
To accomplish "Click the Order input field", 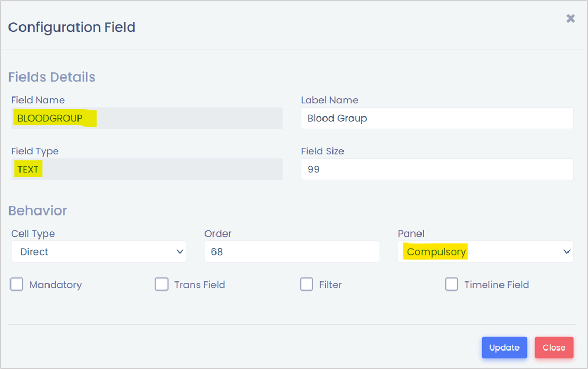I will [x=292, y=251].
